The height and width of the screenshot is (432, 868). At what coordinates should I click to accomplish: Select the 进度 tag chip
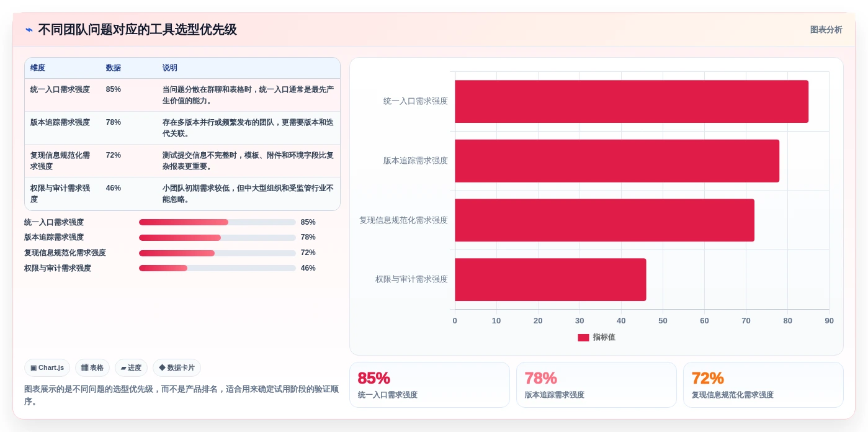click(x=131, y=367)
